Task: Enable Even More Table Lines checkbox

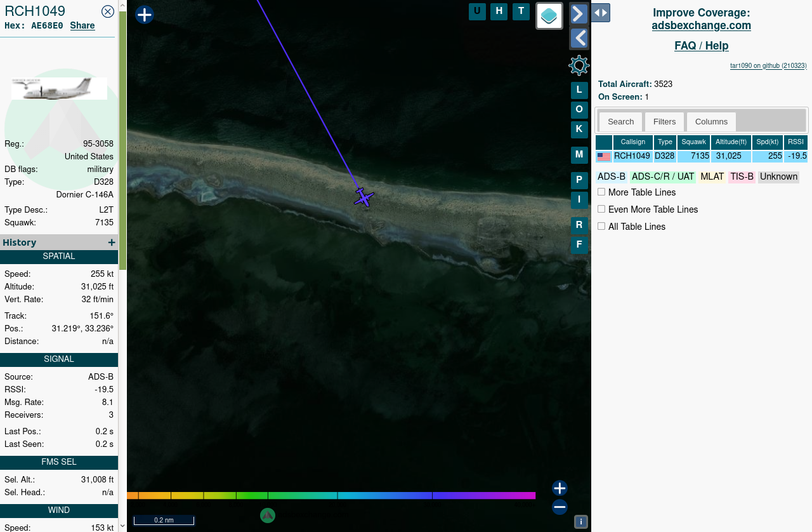Action: point(601,209)
